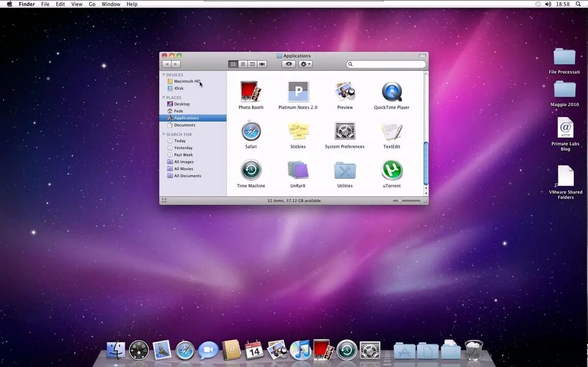Switch Finder to Cover Flow view
This screenshot has height=367, width=588.
[x=262, y=64]
